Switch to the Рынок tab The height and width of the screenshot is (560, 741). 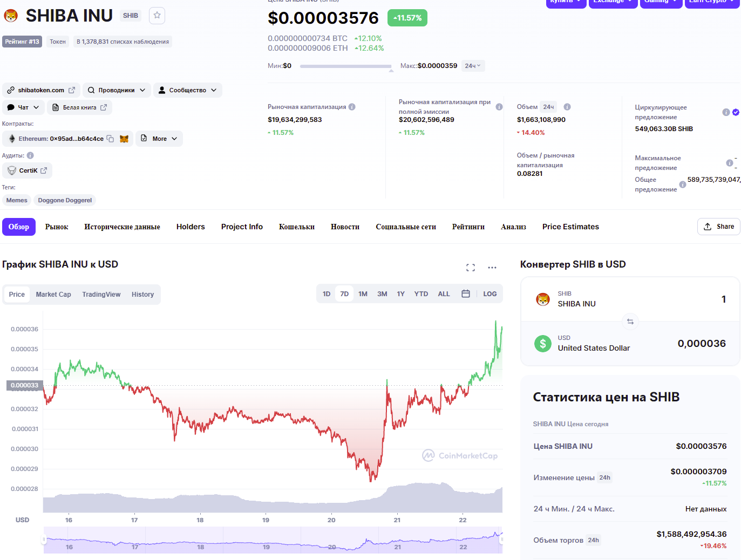(57, 227)
